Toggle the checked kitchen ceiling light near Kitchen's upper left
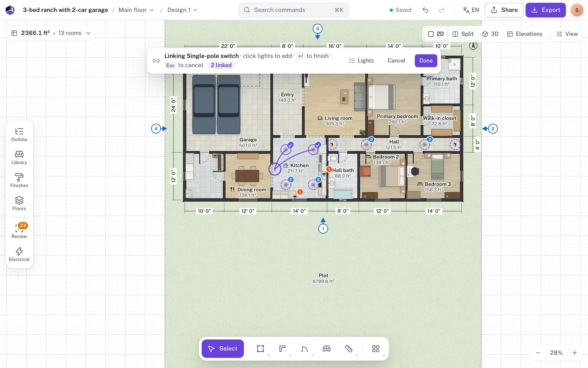 pyautogui.click(x=286, y=150)
